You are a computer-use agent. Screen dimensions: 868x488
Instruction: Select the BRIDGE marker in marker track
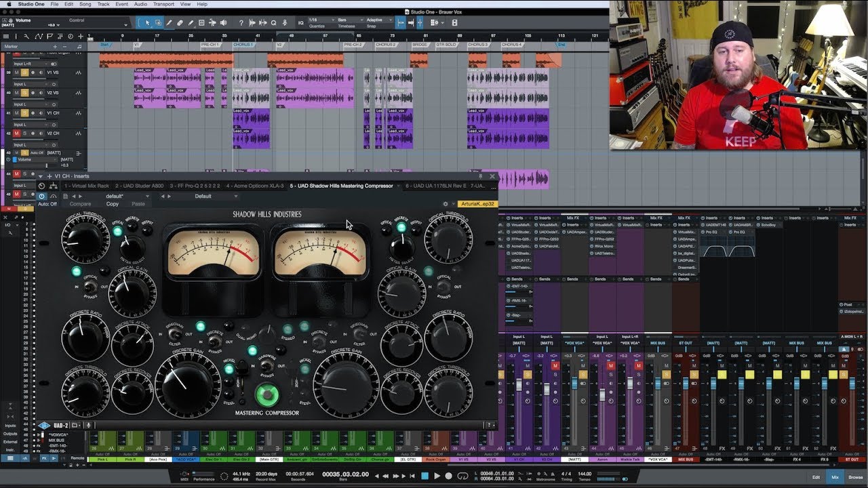click(419, 45)
